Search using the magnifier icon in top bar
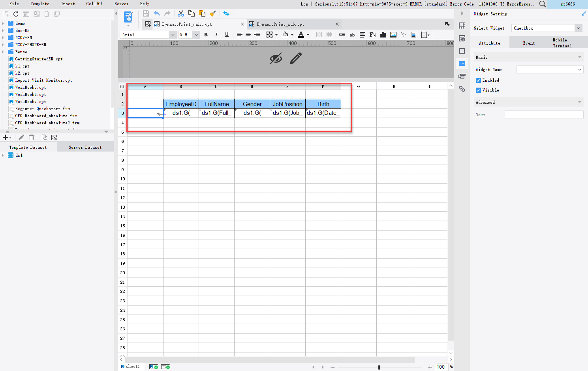Image resolution: width=588 pixels, height=371 pixels. click(x=543, y=4)
